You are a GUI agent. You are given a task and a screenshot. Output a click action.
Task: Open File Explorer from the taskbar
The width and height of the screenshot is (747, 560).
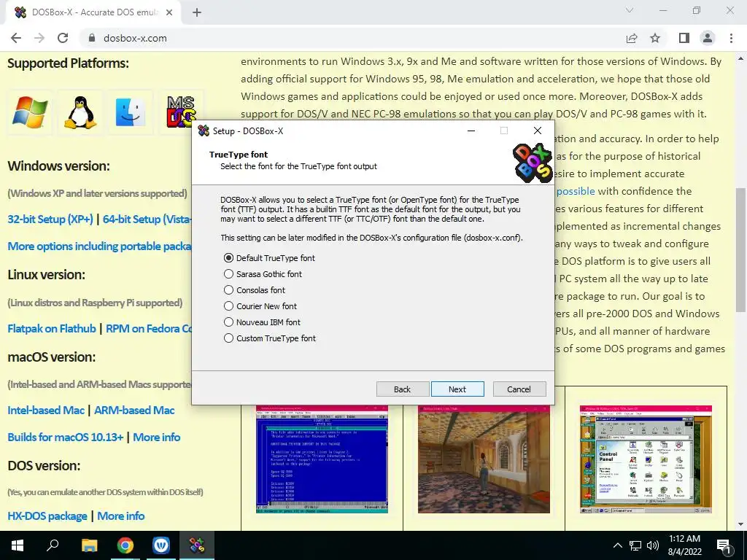click(89, 545)
